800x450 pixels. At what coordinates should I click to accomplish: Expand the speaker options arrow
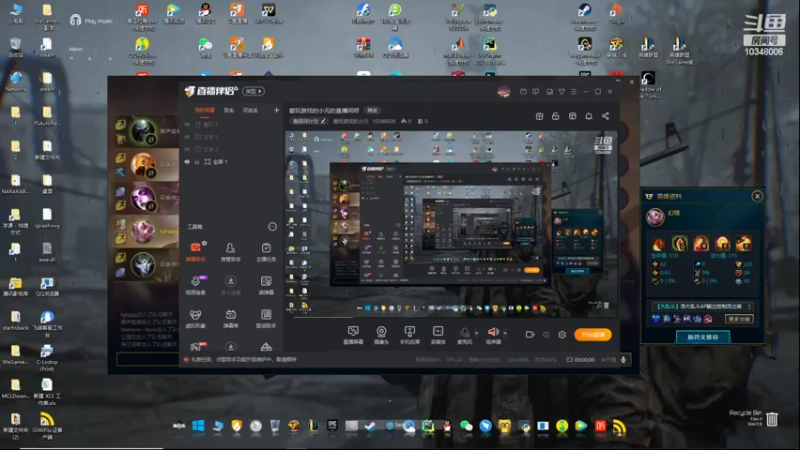coord(505,333)
